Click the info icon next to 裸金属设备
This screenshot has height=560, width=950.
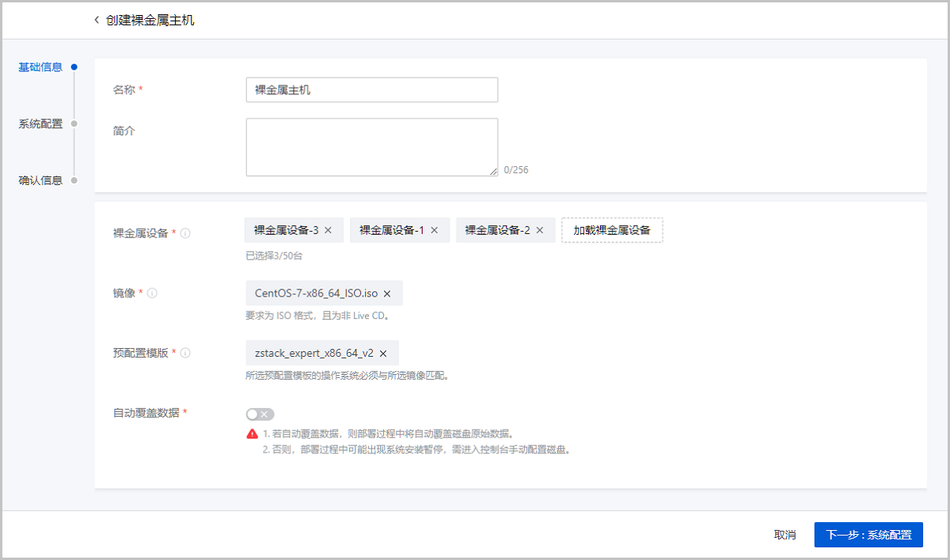pos(185,233)
